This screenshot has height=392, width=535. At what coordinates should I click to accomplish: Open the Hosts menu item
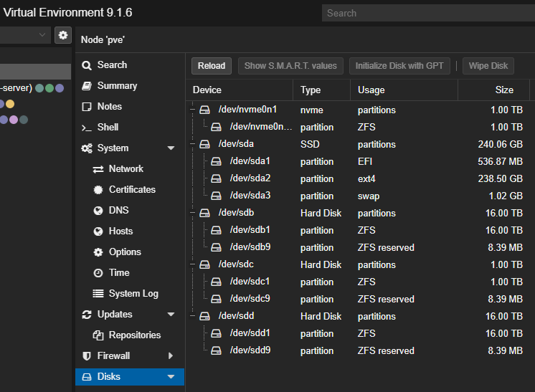point(130,231)
